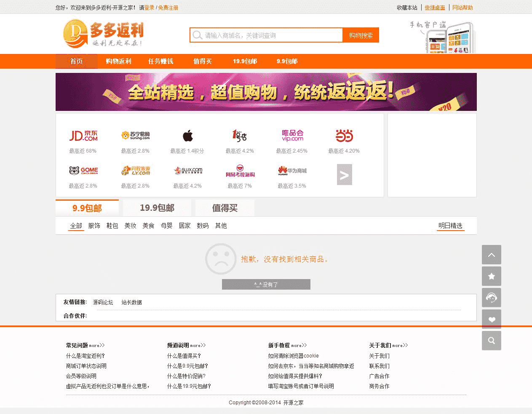Open the Suning store logo
This screenshot has width=532, height=414.
pos(135,135)
